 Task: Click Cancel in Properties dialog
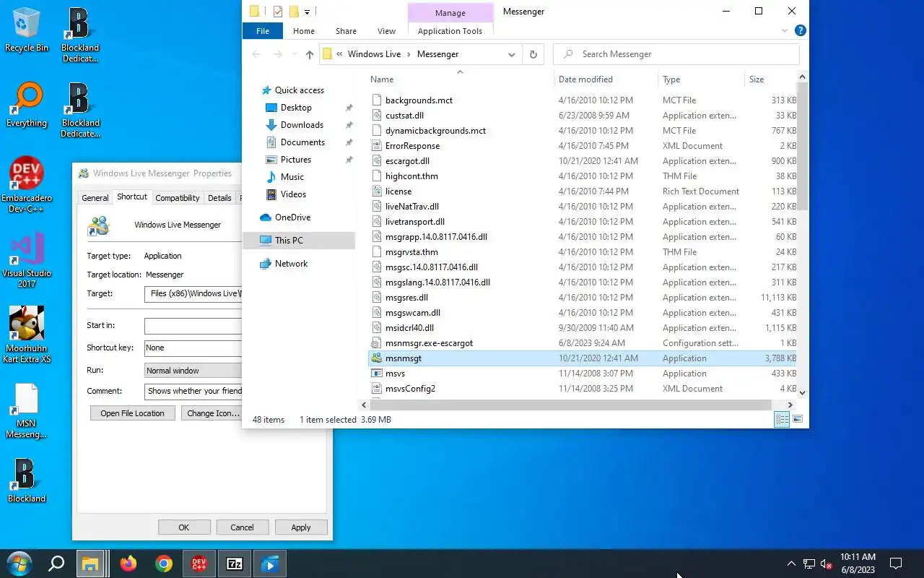pos(242,527)
